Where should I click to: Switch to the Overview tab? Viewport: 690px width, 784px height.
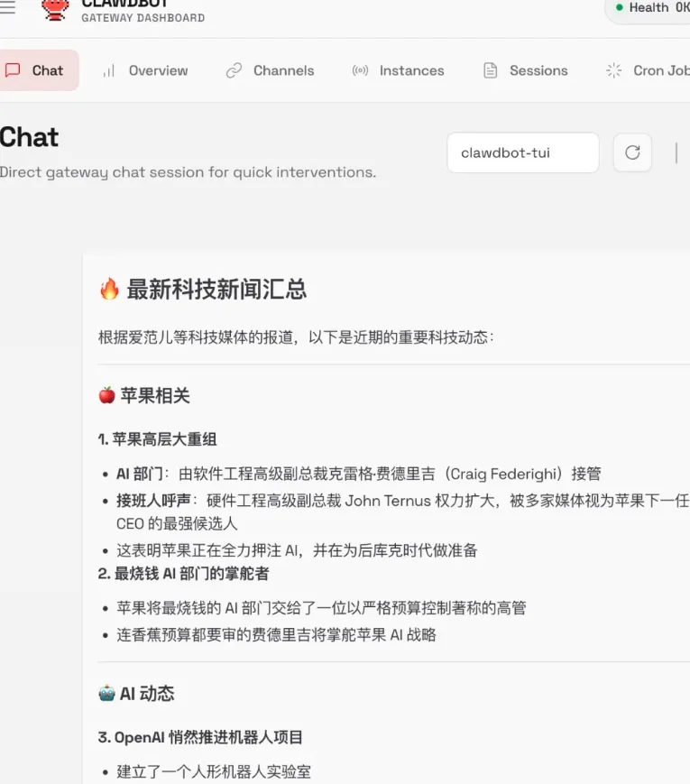(x=145, y=70)
